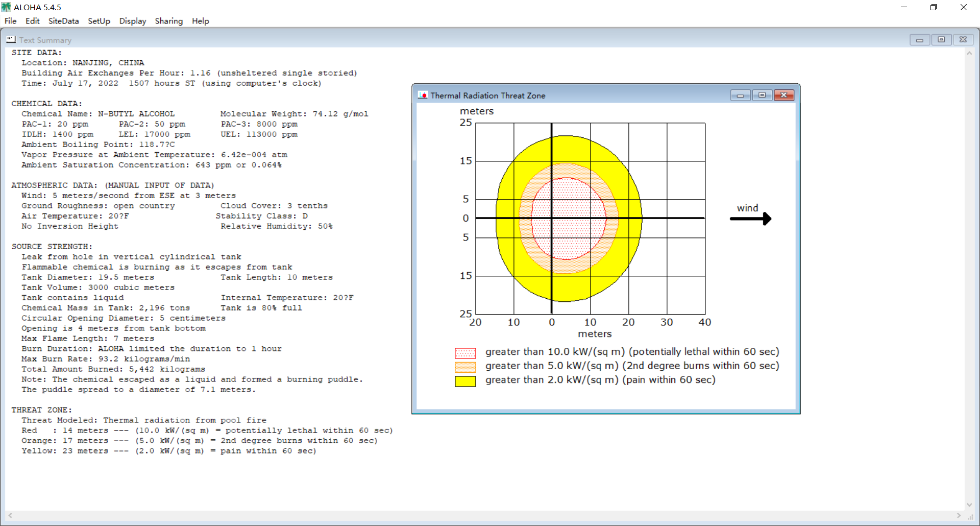Click the Text Summary scroll down arrow
This screenshot has height=526, width=980.
[969, 505]
